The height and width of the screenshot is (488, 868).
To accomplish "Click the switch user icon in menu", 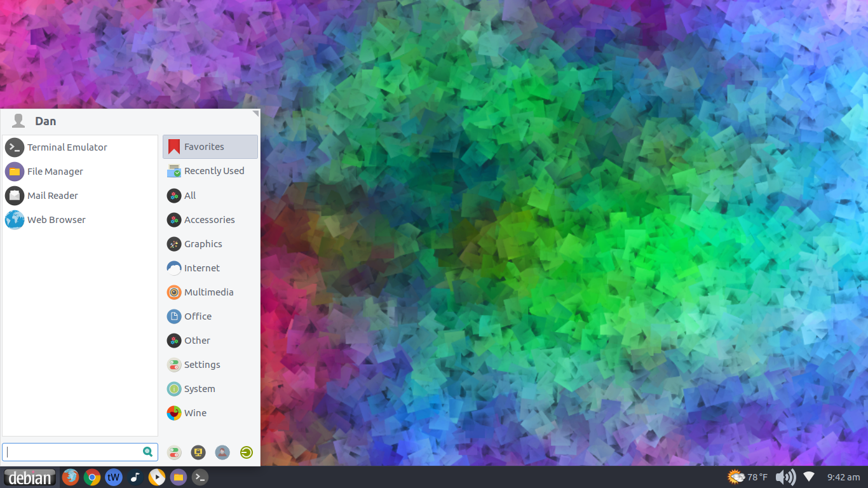I will click(x=222, y=452).
